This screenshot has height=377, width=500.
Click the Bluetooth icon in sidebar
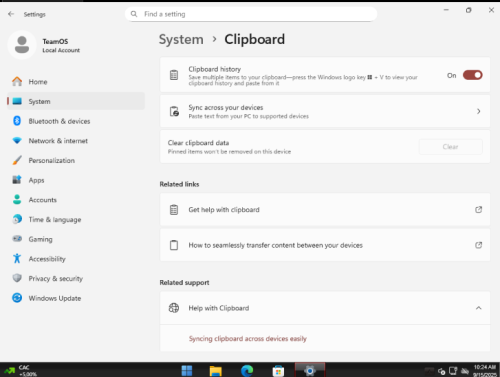click(17, 121)
